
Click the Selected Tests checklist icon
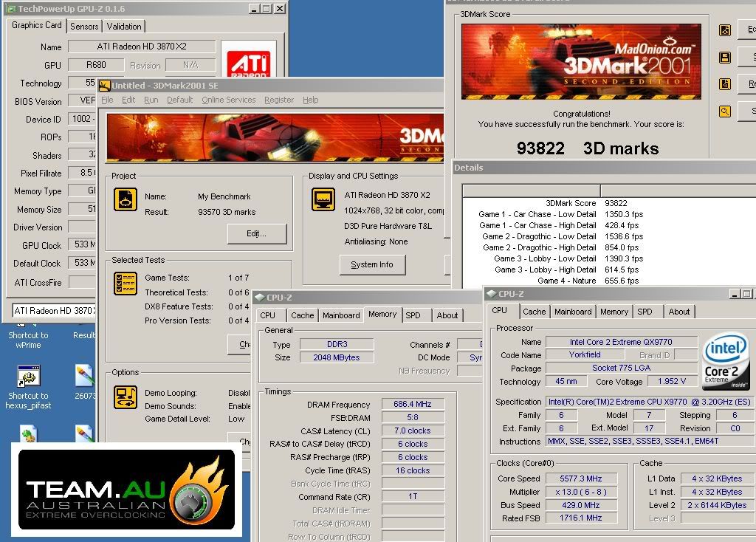126,283
